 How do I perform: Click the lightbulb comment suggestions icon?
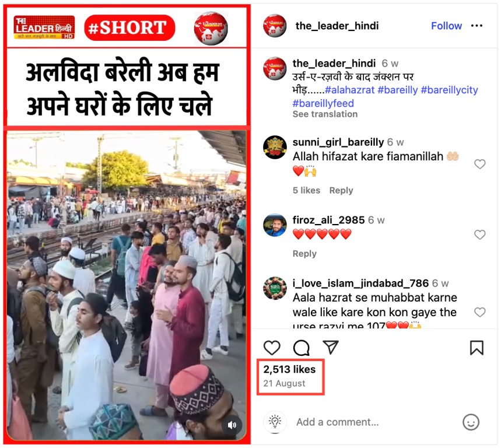click(x=275, y=422)
